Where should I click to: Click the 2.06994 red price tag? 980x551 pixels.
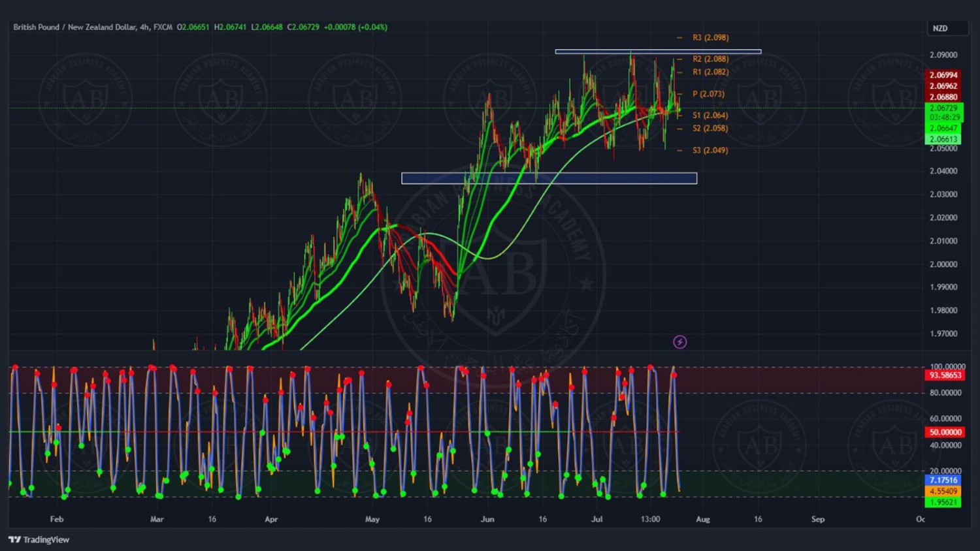pyautogui.click(x=943, y=75)
